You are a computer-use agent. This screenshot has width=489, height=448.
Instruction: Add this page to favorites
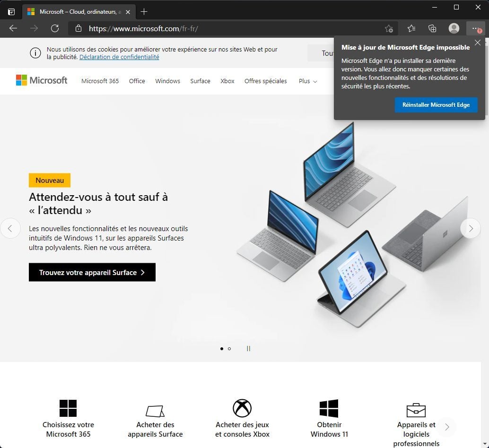pyautogui.click(x=389, y=29)
